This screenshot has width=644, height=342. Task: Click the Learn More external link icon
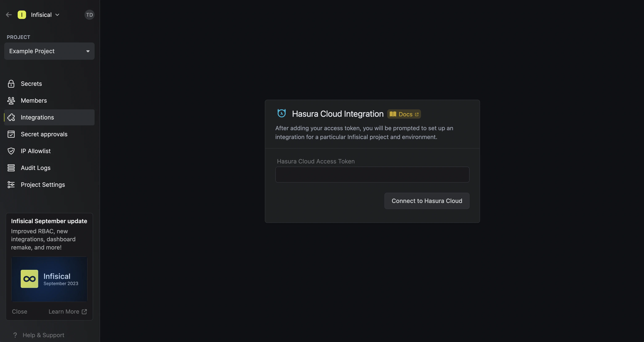(x=84, y=312)
